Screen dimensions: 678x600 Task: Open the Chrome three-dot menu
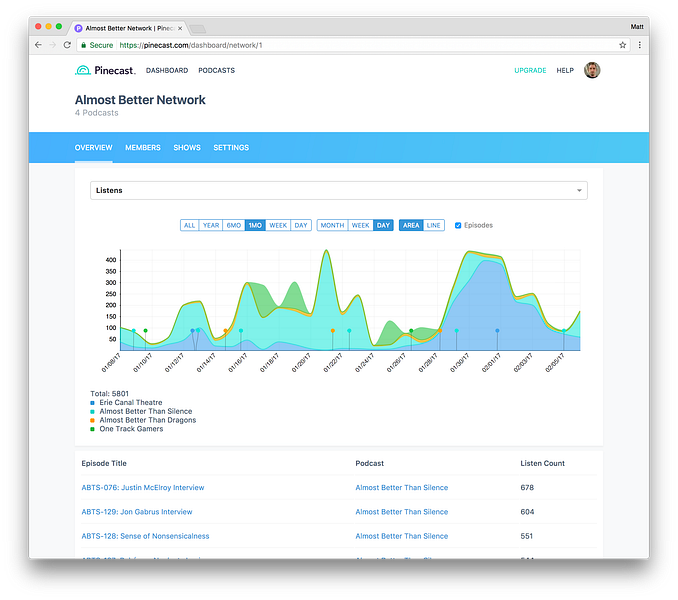tap(640, 45)
